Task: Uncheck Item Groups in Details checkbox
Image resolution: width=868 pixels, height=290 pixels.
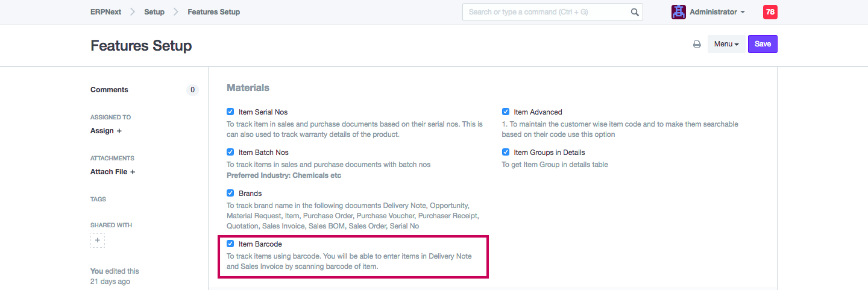Action: pos(506,153)
